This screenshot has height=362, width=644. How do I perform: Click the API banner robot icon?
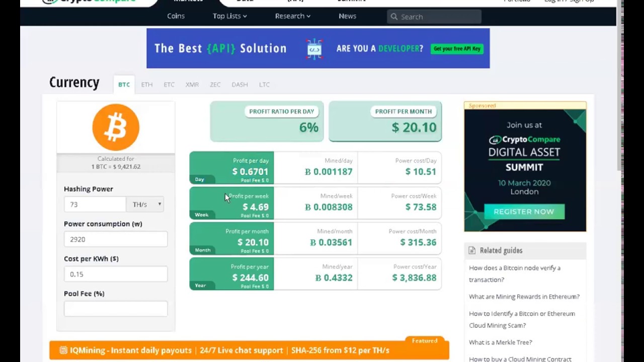coord(314,49)
